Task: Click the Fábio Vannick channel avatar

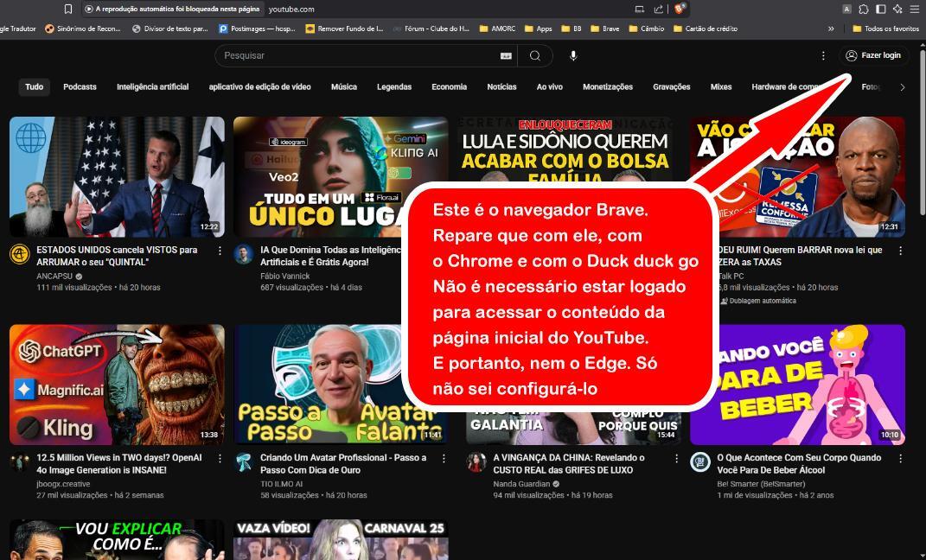Action: click(243, 254)
